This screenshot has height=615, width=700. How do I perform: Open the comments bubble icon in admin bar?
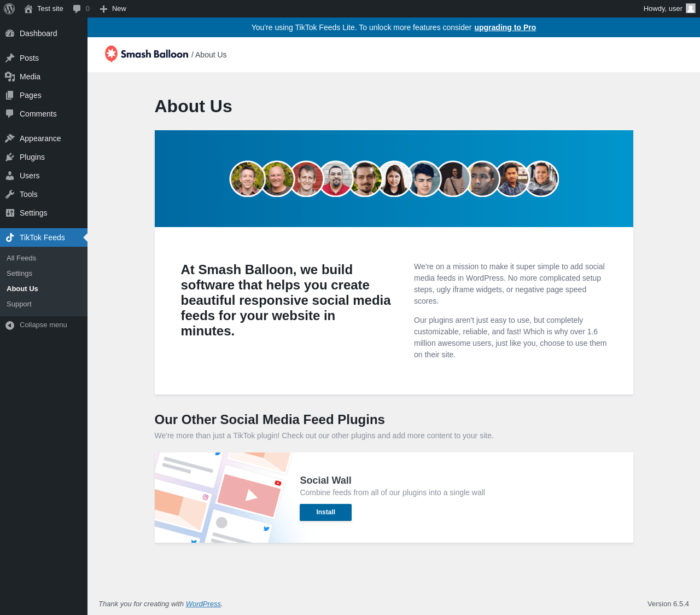coord(77,9)
